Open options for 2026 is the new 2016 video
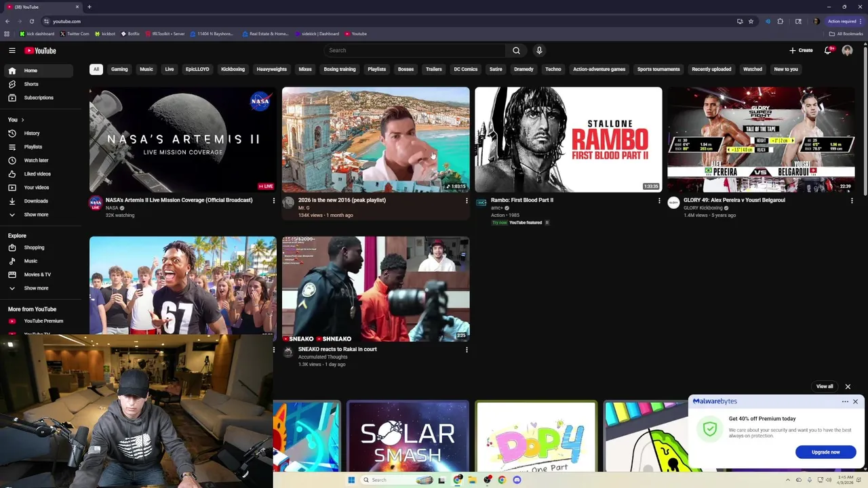Image resolution: width=868 pixels, height=488 pixels. click(467, 201)
